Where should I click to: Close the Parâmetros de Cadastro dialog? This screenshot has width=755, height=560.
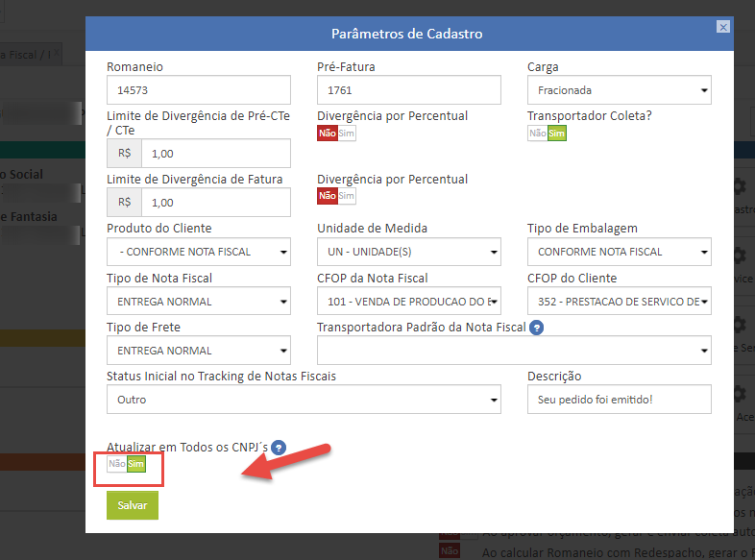click(x=723, y=29)
